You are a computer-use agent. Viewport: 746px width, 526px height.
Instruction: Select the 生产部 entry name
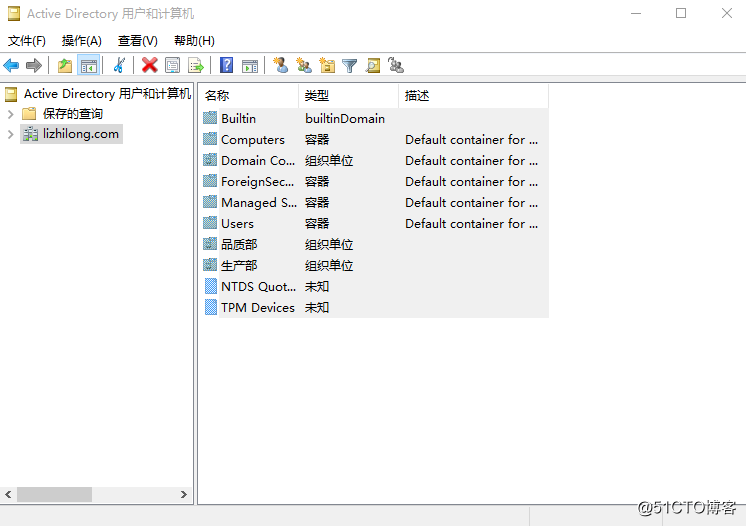tap(239, 265)
